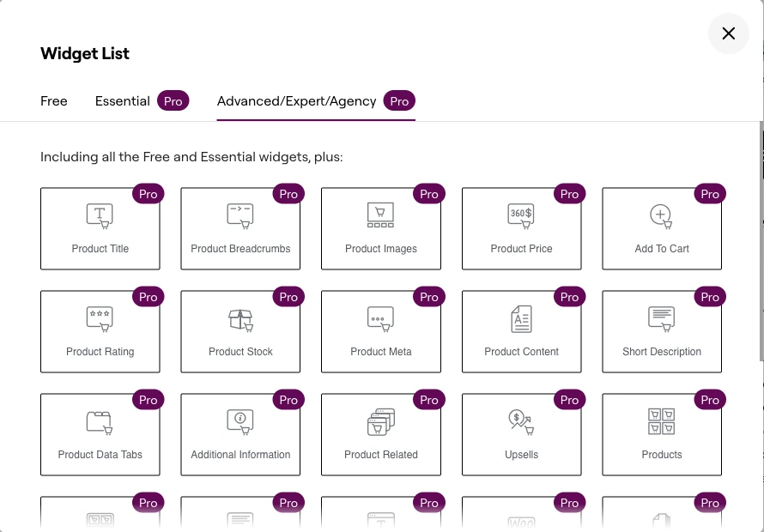This screenshot has height=532, width=764.
Task: Select the Product Rating stars icon
Action: pyautogui.click(x=100, y=319)
